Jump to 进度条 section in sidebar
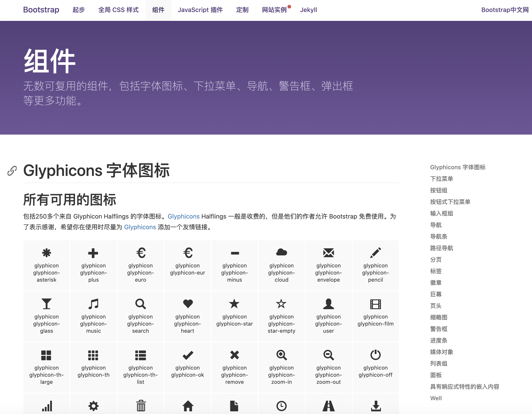The height and width of the screenshot is (414, 532). 438,340
